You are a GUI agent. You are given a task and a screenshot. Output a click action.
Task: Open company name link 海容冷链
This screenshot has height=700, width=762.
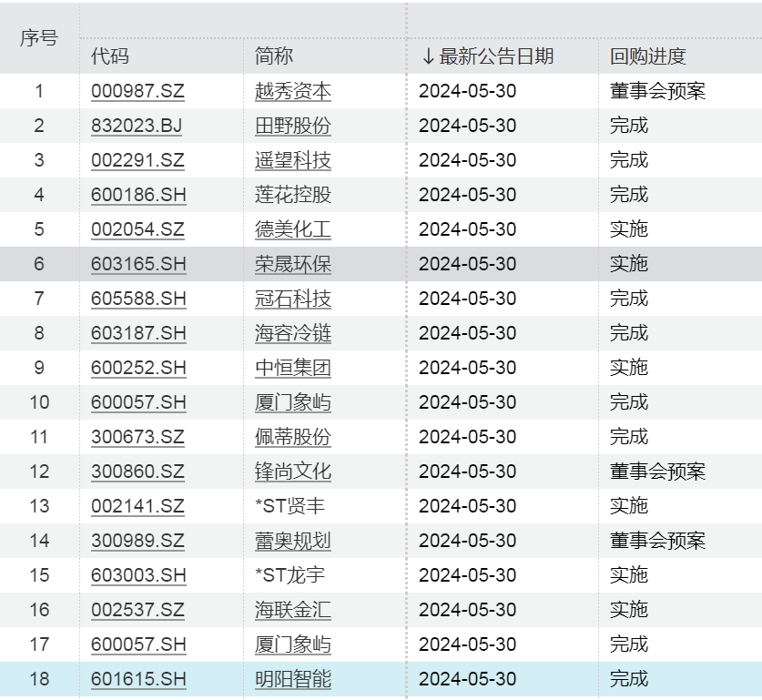tap(293, 333)
